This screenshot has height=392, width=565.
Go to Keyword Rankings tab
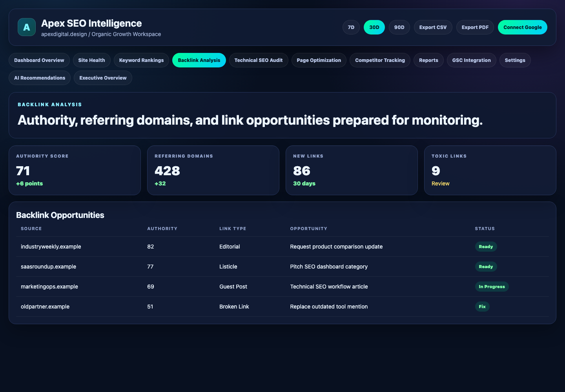click(x=141, y=60)
